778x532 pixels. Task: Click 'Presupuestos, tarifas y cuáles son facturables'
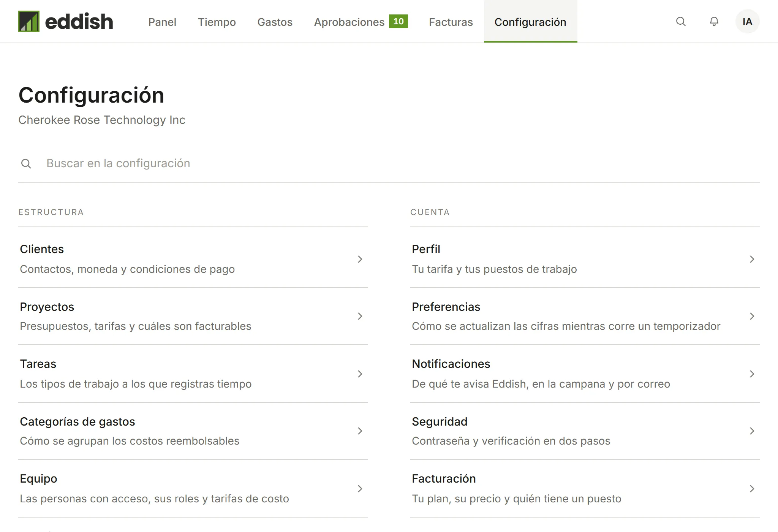[x=136, y=326]
